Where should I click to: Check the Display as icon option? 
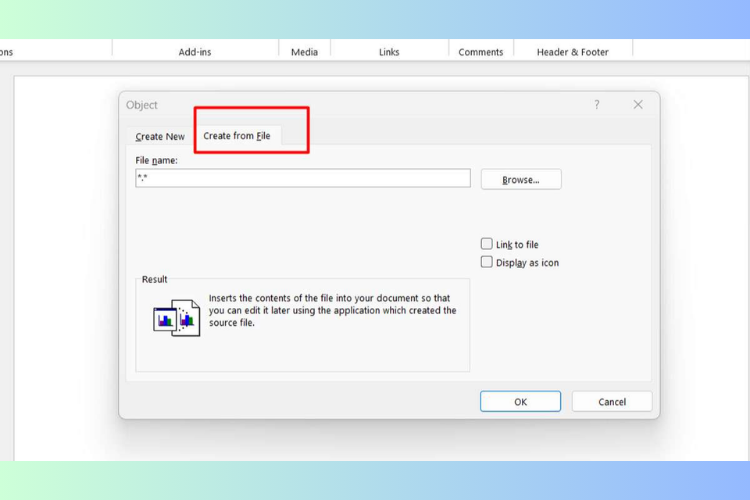pyautogui.click(x=486, y=262)
